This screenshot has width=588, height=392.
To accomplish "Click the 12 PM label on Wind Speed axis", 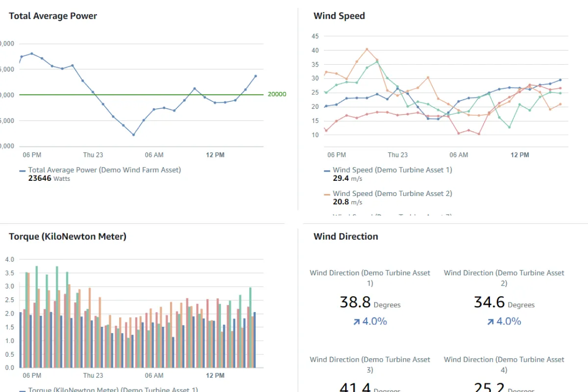I will coord(520,155).
